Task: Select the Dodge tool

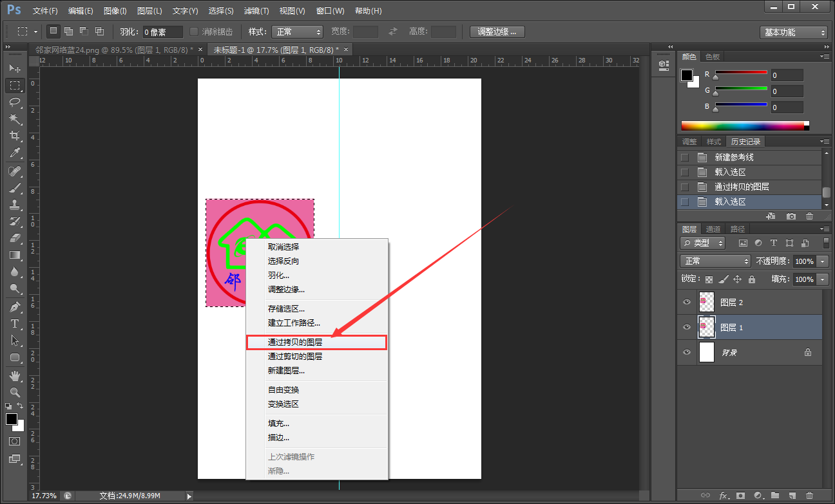Action: coord(15,288)
